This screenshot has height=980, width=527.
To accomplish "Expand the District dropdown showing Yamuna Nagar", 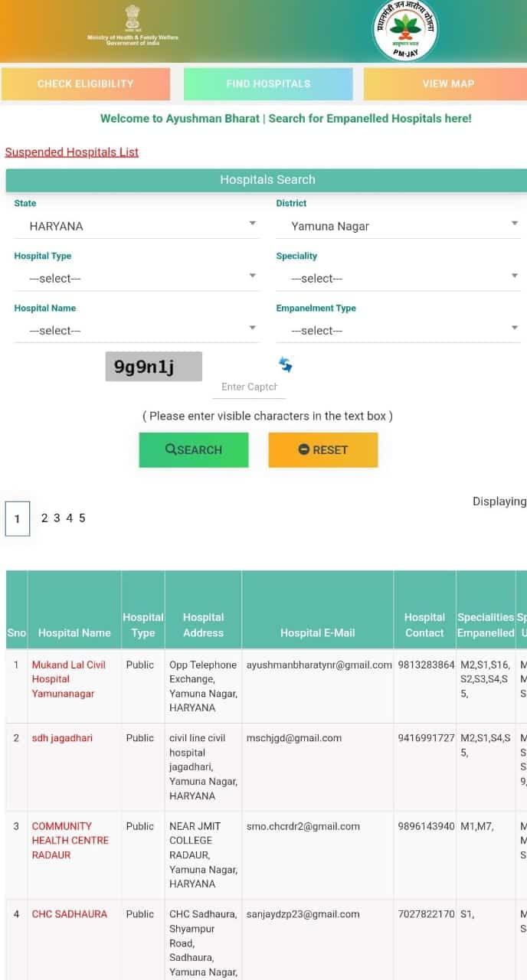I will click(x=398, y=226).
